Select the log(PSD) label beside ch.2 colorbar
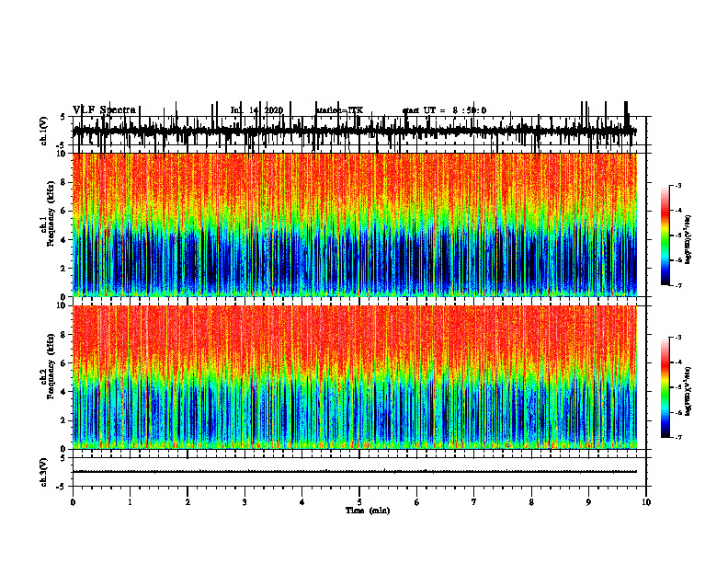This screenshot has height=563, width=728. (x=688, y=392)
